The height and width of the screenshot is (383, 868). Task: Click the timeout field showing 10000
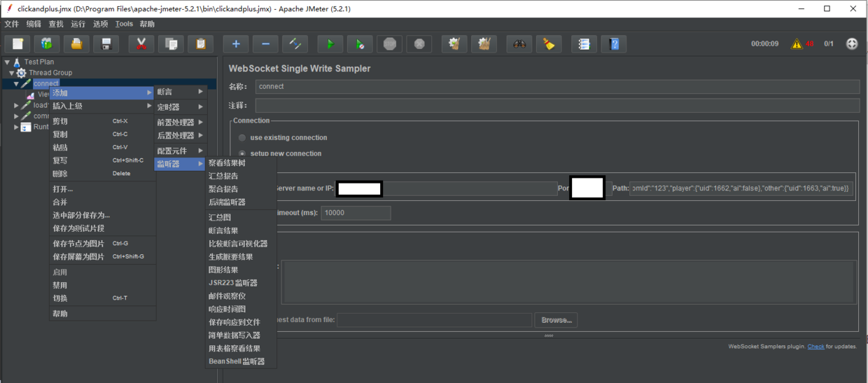pyautogui.click(x=356, y=213)
